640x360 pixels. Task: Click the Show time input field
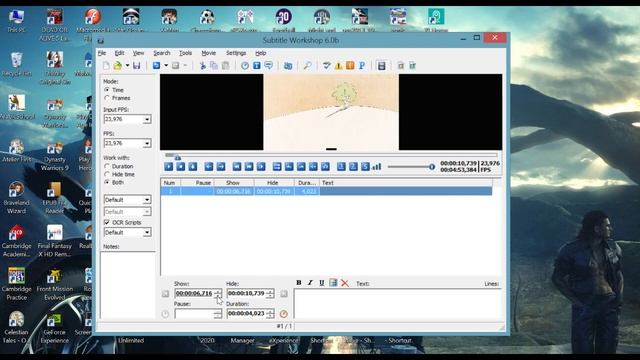[194, 293]
